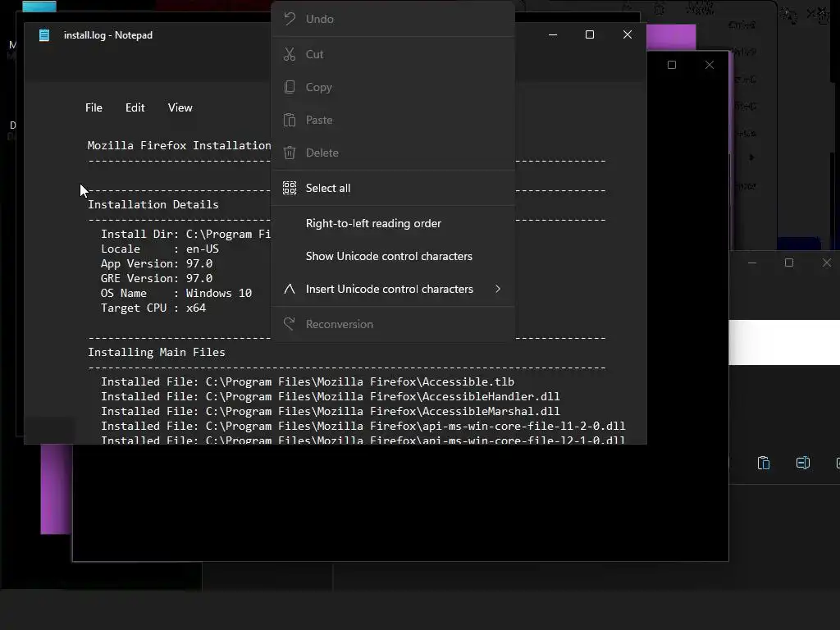Close the black window behind Notepad
Screen dimensions: 840x630
[x=710, y=65]
